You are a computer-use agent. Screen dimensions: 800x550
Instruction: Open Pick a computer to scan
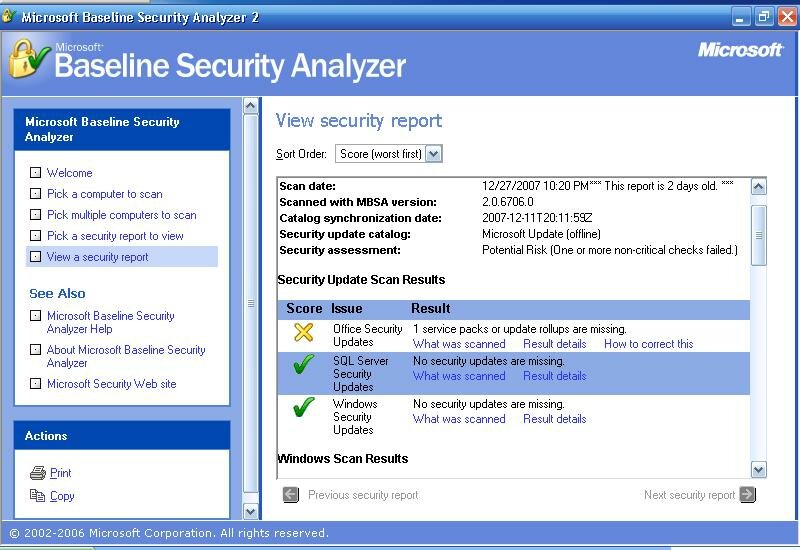tap(105, 194)
